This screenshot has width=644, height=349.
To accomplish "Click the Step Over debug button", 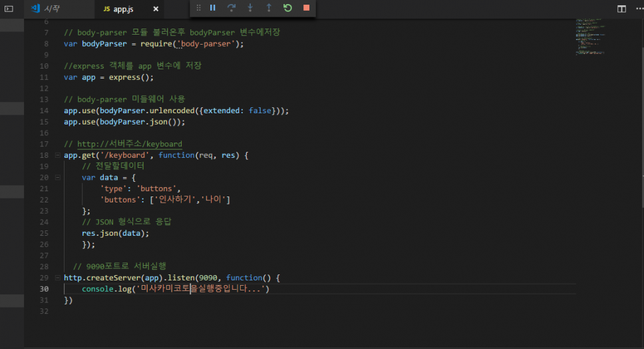I will click(x=232, y=8).
